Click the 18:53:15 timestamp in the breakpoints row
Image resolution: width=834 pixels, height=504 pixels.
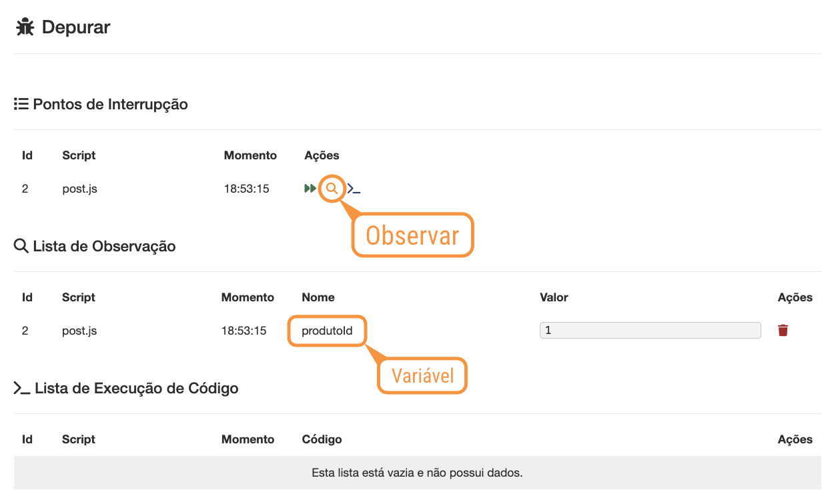click(x=246, y=189)
